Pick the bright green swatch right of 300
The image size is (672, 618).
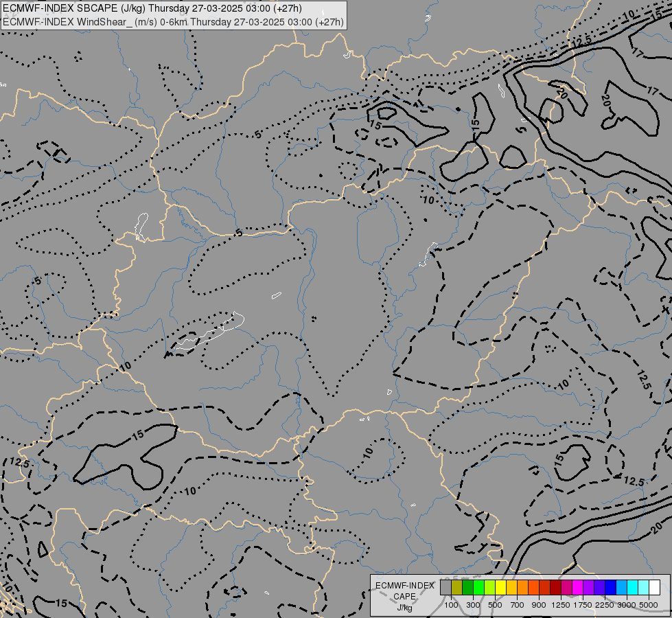pyautogui.click(x=478, y=587)
